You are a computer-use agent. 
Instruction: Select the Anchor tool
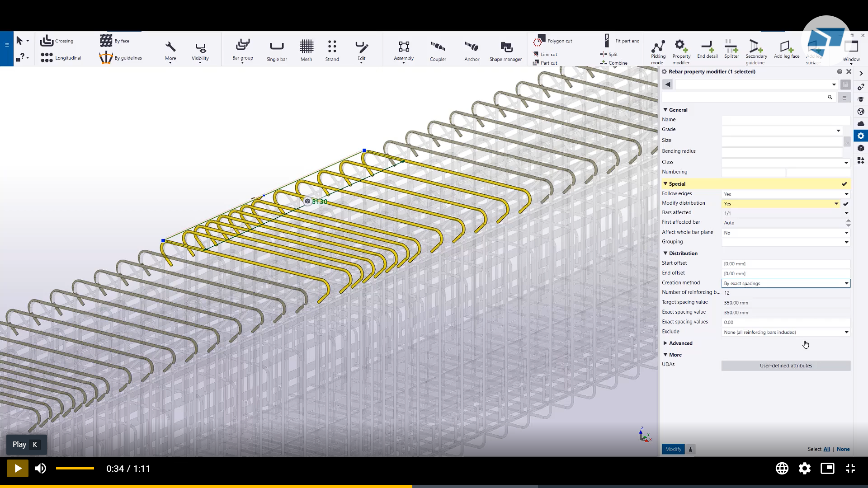point(472,50)
